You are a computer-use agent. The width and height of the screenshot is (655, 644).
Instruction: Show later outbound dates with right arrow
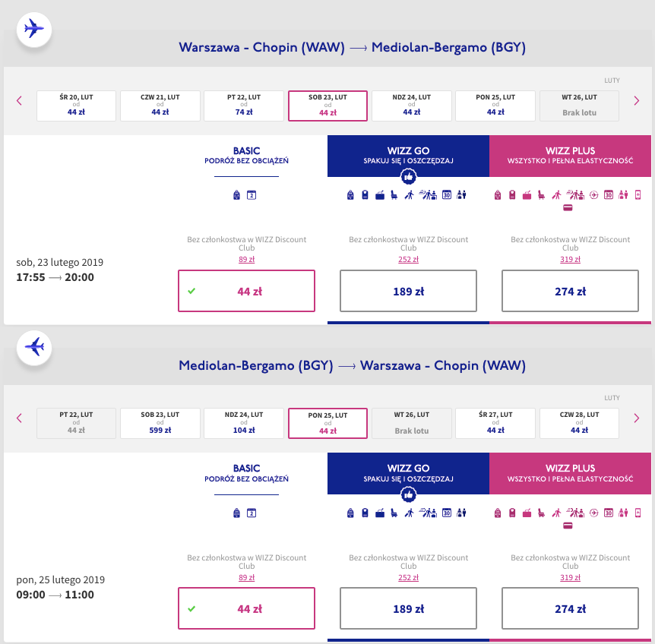click(x=636, y=100)
